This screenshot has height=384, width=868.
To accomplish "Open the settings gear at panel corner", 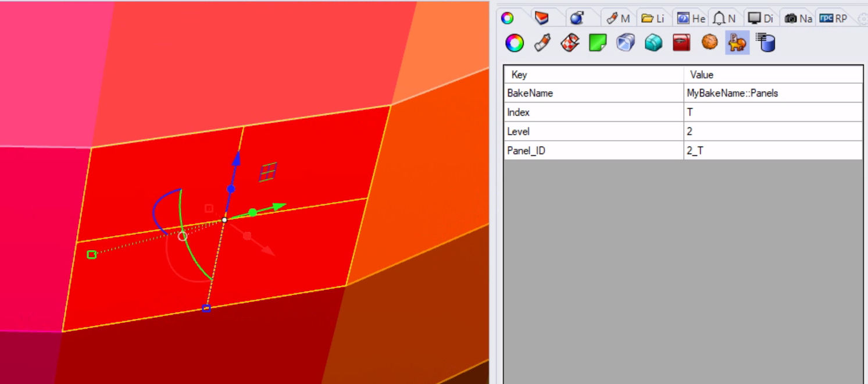I will (863, 19).
